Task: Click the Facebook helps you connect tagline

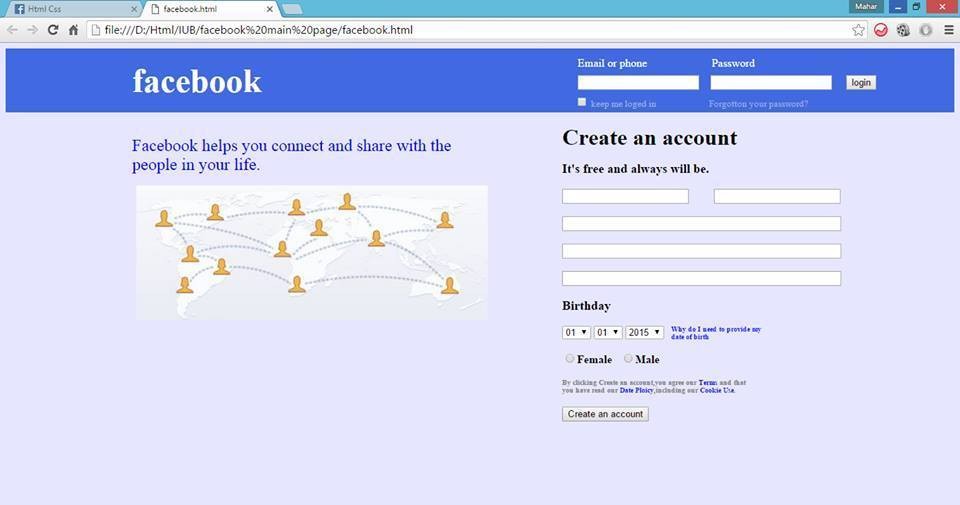Action: click(x=291, y=155)
